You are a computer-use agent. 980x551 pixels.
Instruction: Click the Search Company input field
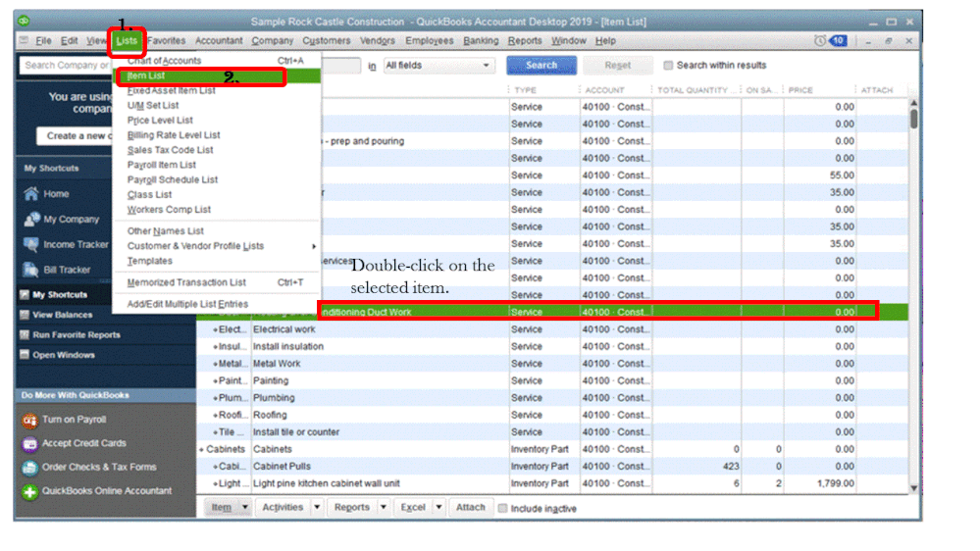coord(66,65)
